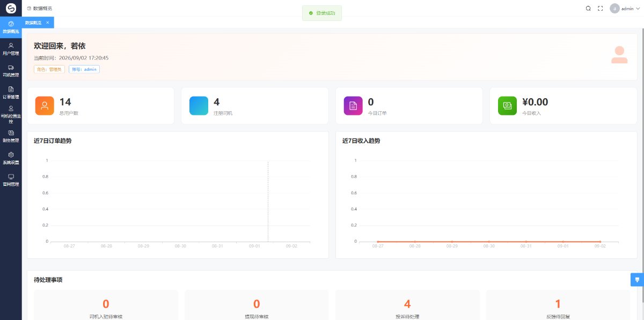
Task: Select 官网管理 in the sidebar
Action: (11, 180)
